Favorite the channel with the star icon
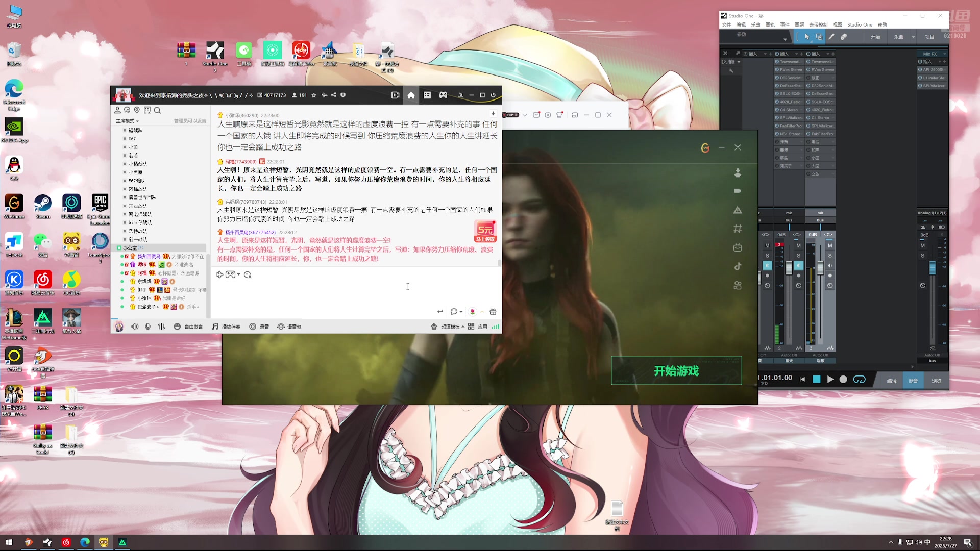Viewport: 980px width, 551px height. coord(314,95)
